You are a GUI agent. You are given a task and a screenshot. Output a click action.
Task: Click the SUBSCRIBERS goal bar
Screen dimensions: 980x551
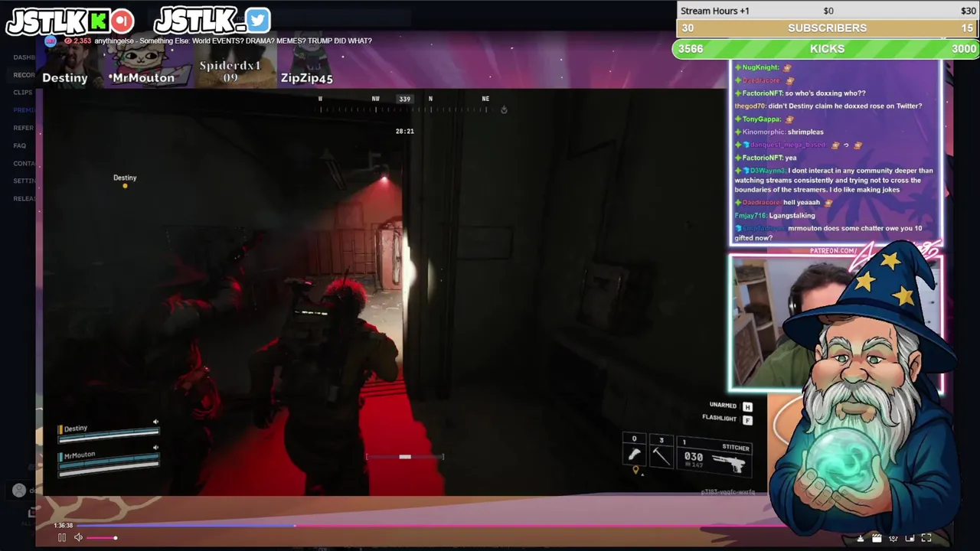point(828,28)
